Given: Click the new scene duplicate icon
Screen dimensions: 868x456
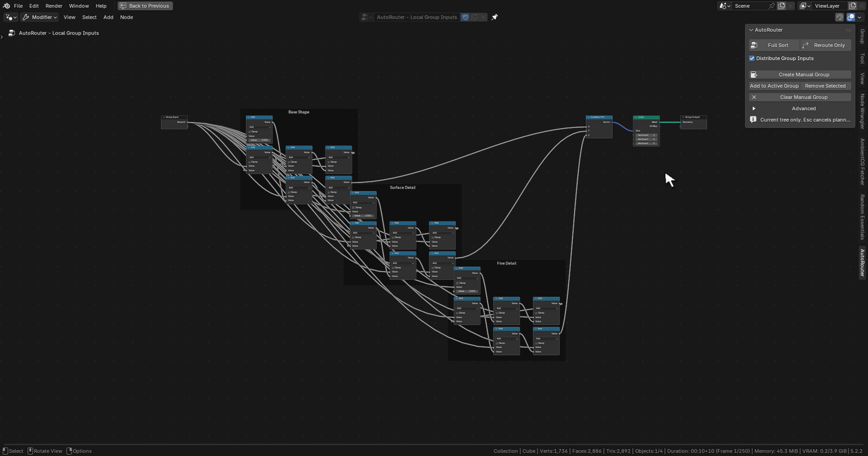Looking at the screenshot, I should (x=781, y=5).
